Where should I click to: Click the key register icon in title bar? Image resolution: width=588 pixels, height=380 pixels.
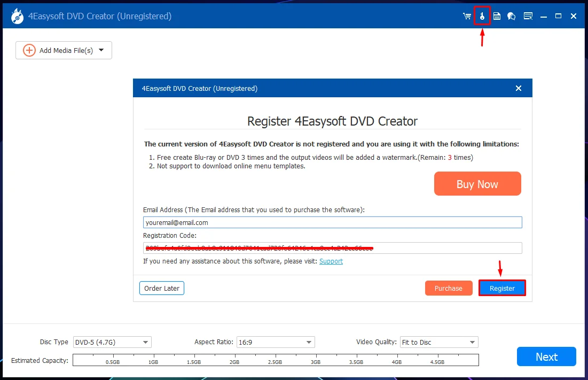(x=482, y=16)
